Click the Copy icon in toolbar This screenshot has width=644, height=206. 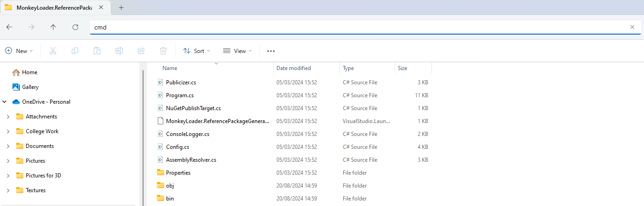(x=75, y=51)
